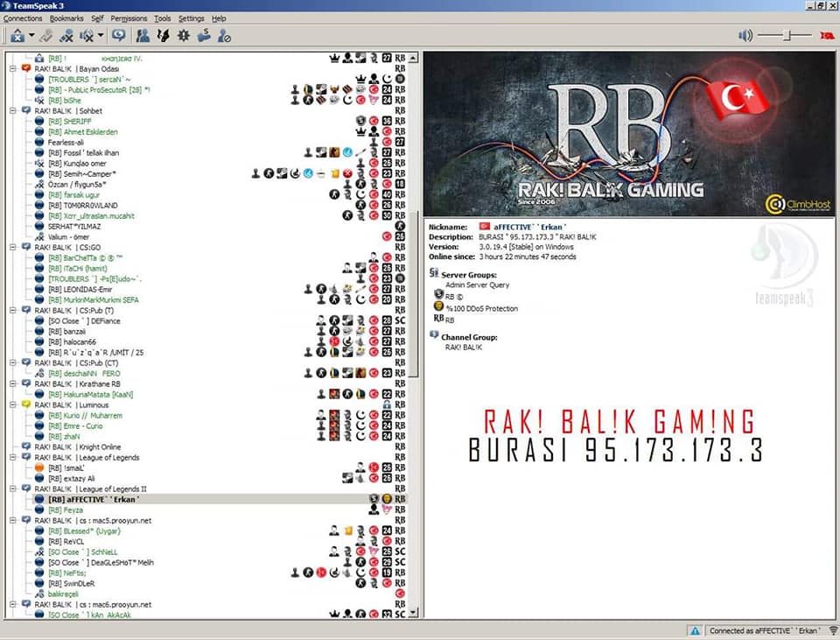
Task: Collapse the Sohbet channel tree
Action: [13, 111]
